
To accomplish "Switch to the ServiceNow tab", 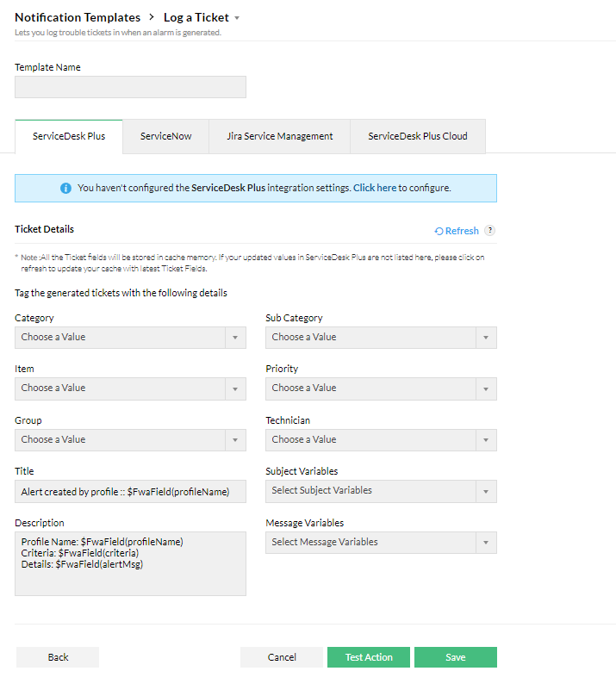I will pyautogui.click(x=166, y=136).
